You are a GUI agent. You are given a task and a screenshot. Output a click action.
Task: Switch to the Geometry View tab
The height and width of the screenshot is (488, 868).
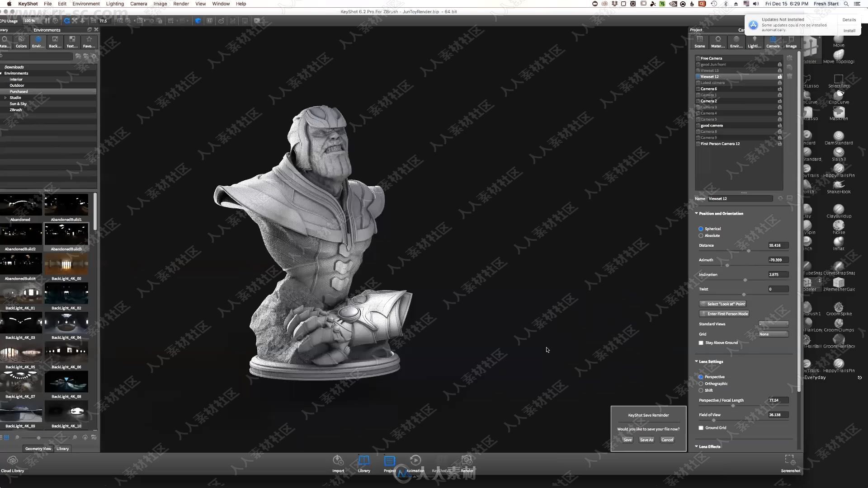click(38, 449)
